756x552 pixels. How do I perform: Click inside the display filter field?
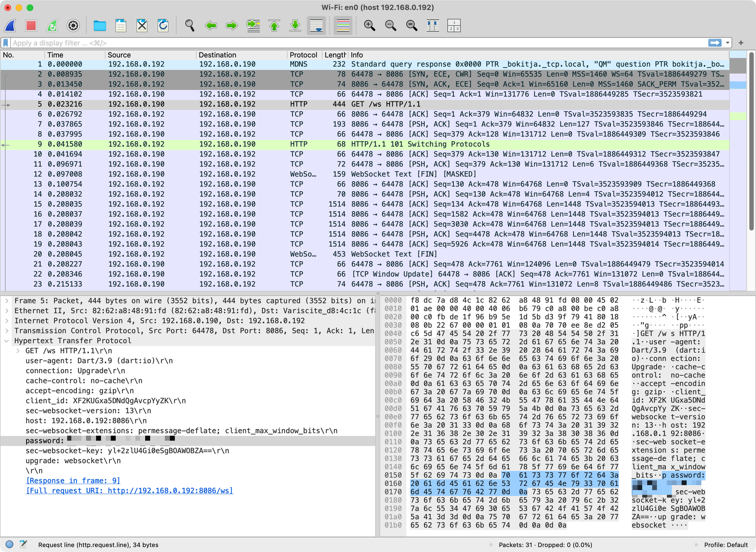tap(183, 43)
